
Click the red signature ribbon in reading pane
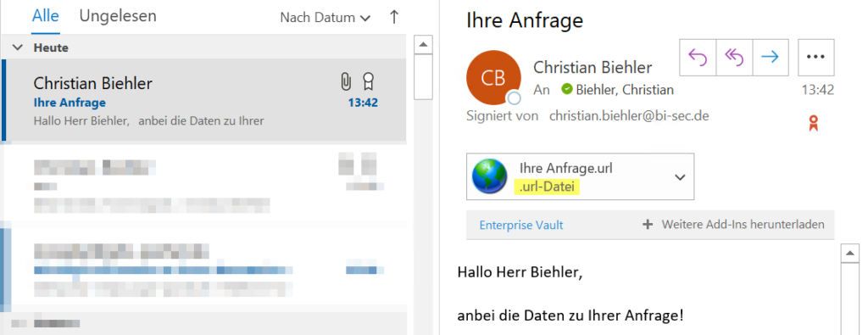click(813, 123)
